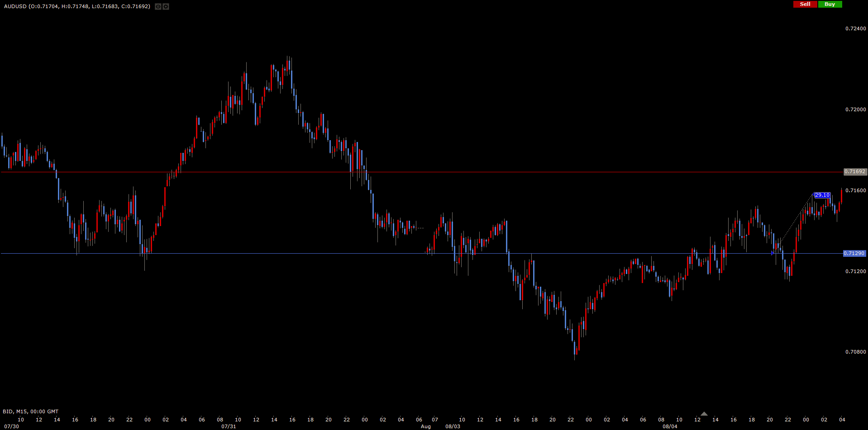Click the BID, M15 timeframe label

(30, 411)
